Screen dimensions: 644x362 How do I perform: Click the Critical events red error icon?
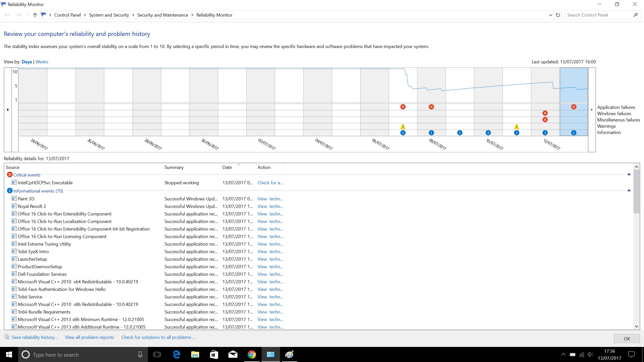tap(10, 174)
